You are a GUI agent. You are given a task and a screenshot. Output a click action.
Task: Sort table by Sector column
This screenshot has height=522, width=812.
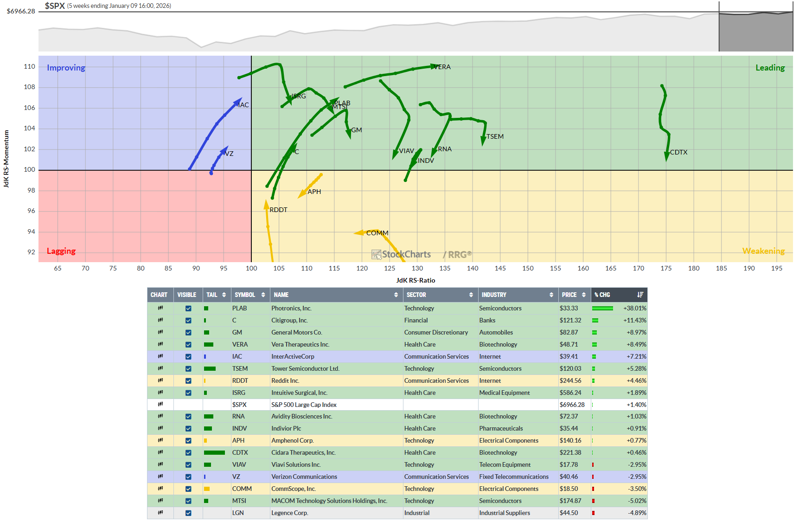tap(440, 295)
